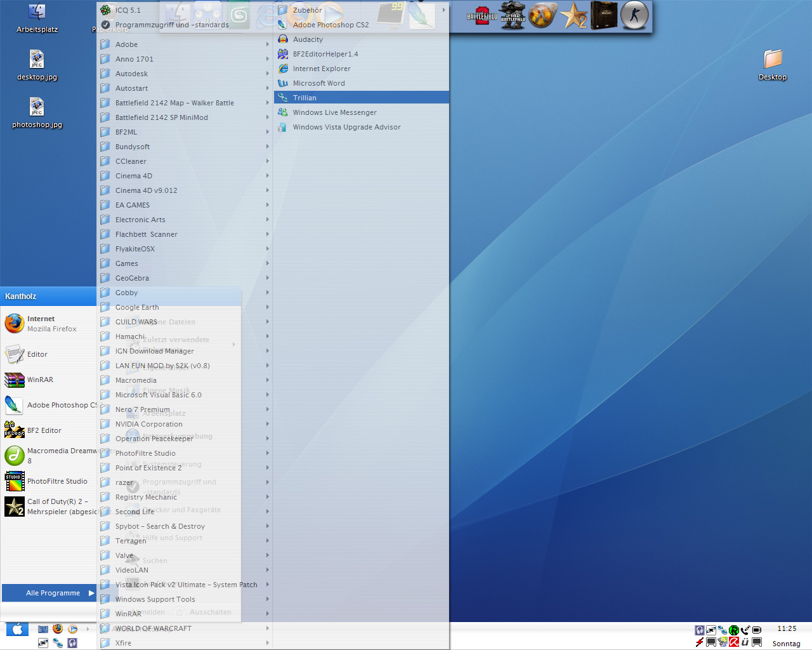
Task: Open PhotoFiltre Studio in pinned list
Action: [x=49, y=481]
